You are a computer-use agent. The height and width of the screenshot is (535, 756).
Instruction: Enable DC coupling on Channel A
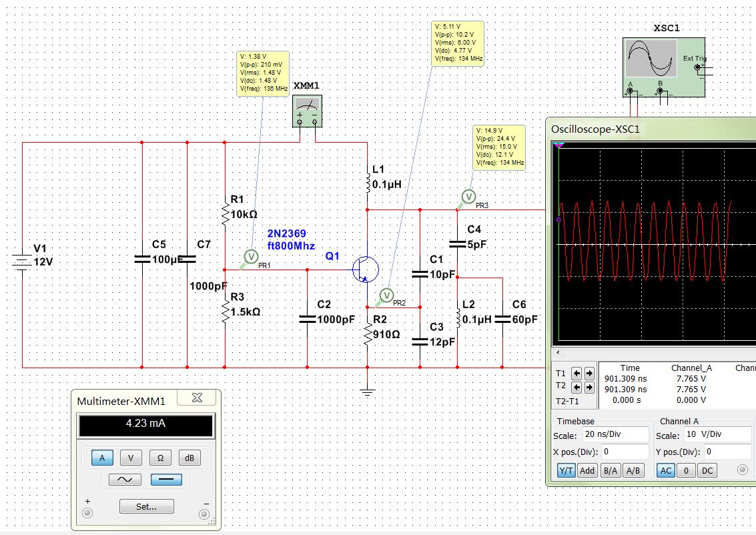tap(707, 470)
